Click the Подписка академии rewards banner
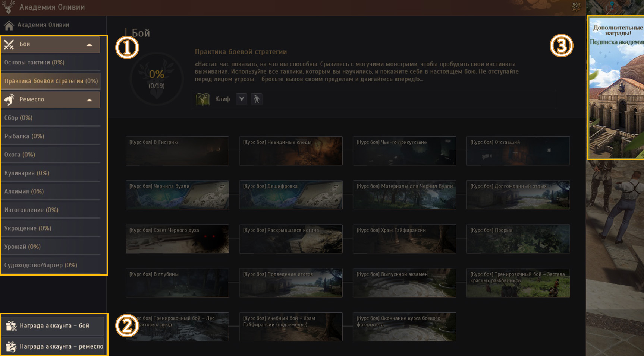The height and width of the screenshot is (356, 644). (616, 88)
